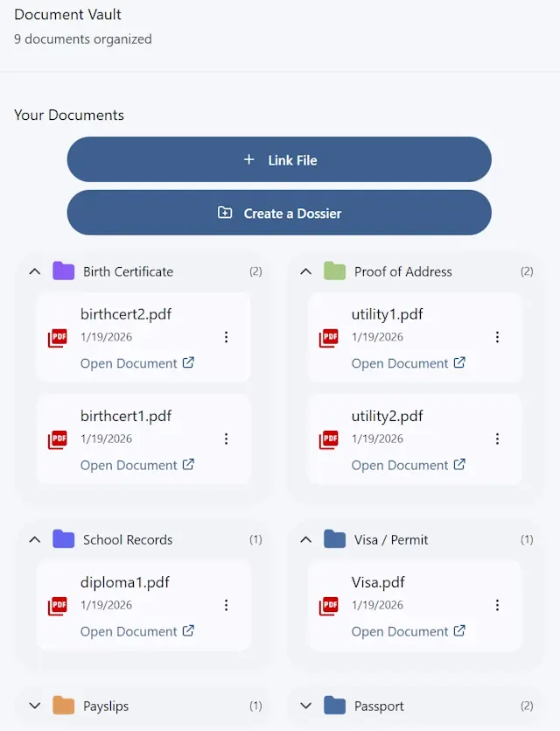The height and width of the screenshot is (731, 560).
Task: Select the diploma1.pdf file name
Action: click(x=125, y=582)
